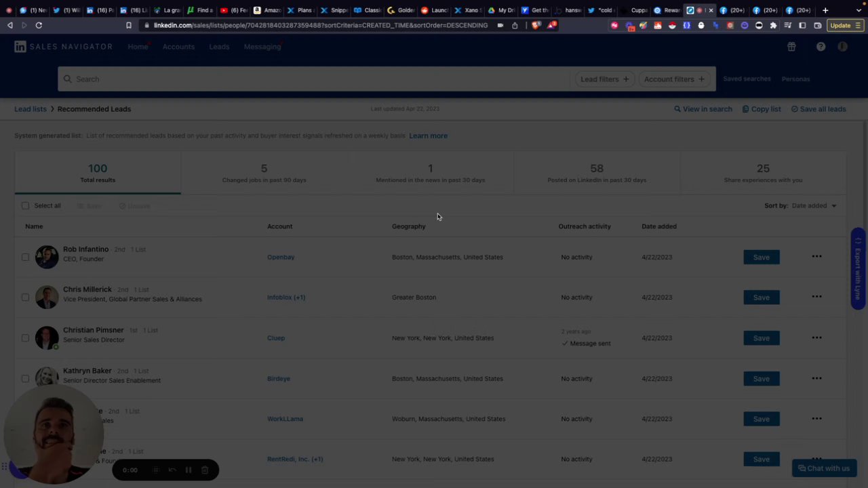Click Save all leads
868x488 pixels.
pyautogui.click(x=818, y=109)
